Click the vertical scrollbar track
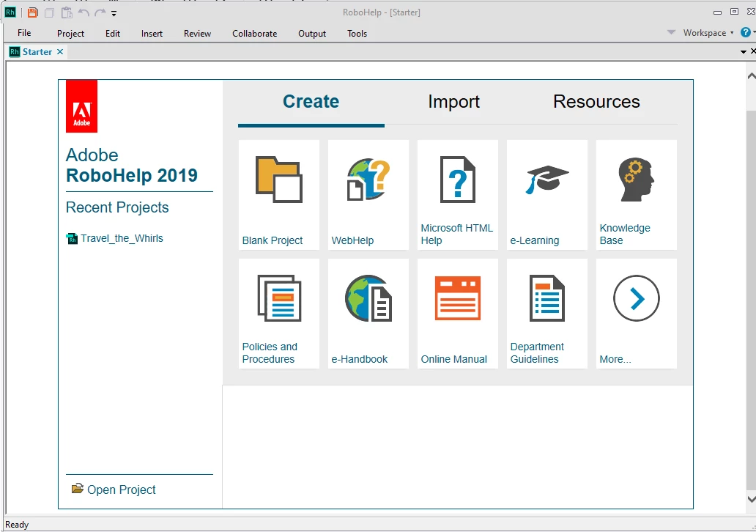Image resolution: width=756 pixels, height=532 pixels. (x=751, y=299)
